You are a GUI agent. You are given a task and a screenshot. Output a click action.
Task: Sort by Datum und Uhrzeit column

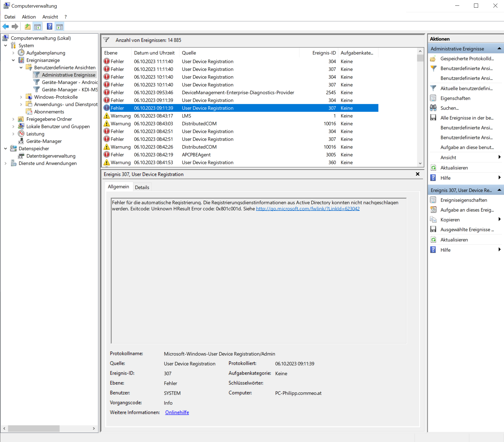(155, 53)
